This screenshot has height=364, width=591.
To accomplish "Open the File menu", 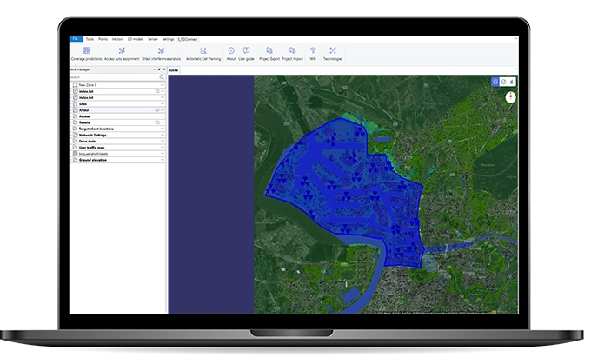I will point(76,39).
